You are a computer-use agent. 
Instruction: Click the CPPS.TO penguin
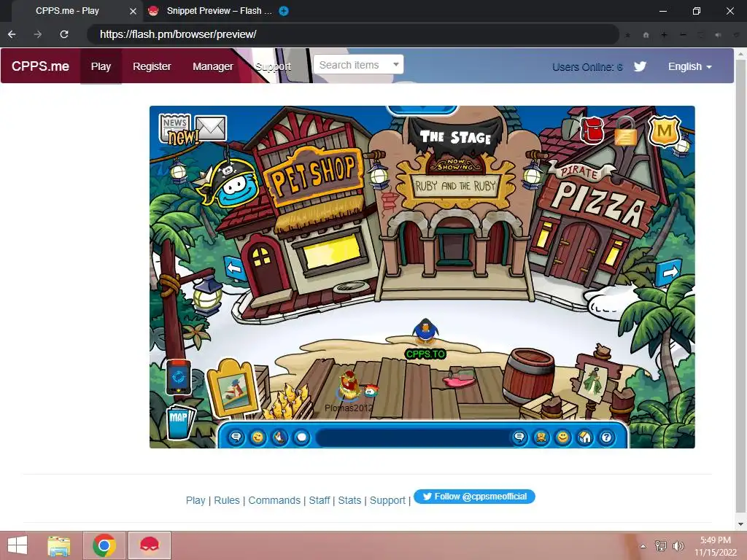pyautogui.click(x=425, y=332)
